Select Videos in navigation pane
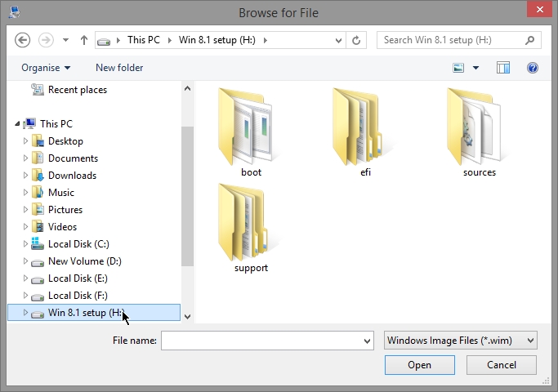Image resolution: width=558 pixels, height=392 pixels. point(62,226)
